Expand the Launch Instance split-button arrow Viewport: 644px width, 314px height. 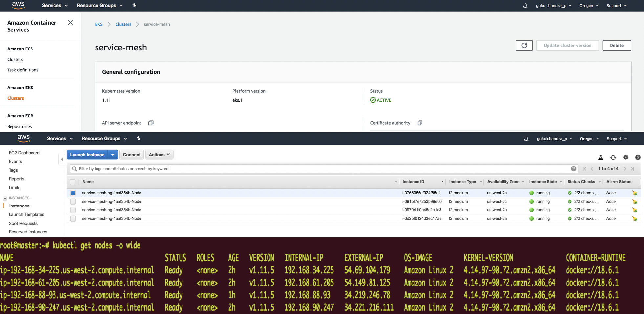coord(113,154)
